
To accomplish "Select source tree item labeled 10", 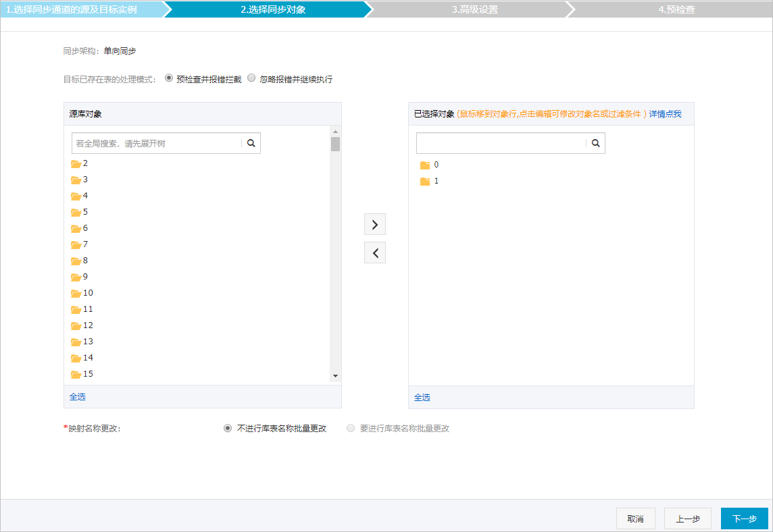I will pos(88,292).
